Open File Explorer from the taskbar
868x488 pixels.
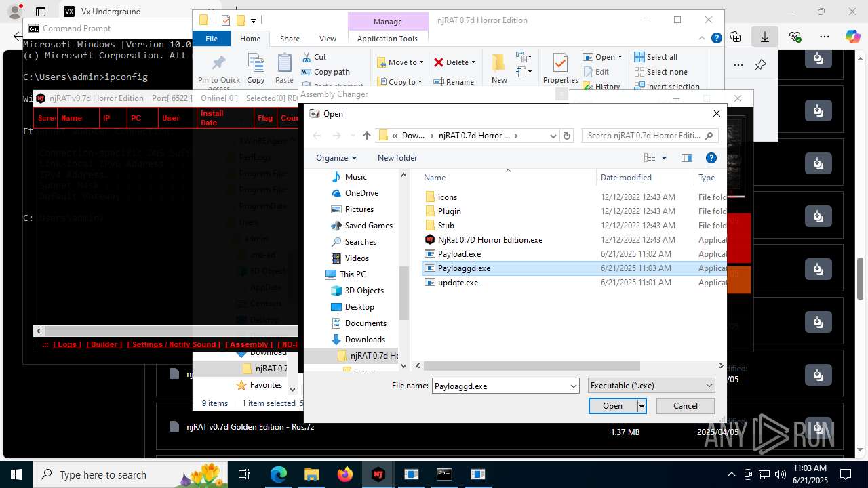point(311,474)
